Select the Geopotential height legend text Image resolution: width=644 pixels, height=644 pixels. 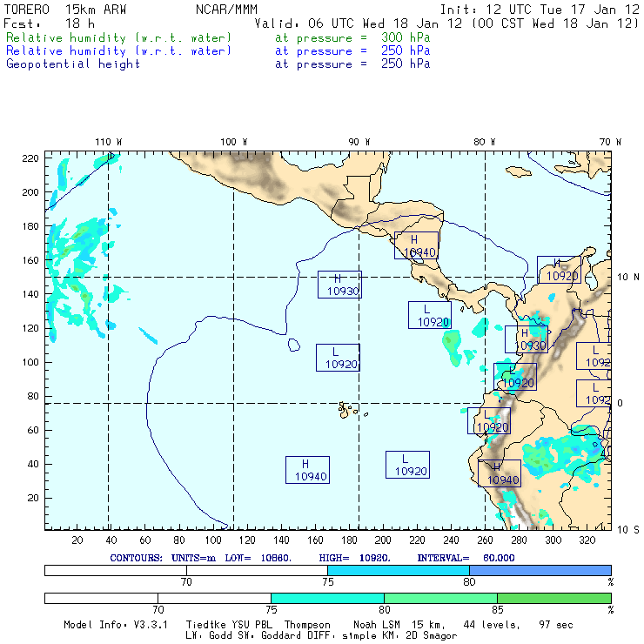pyautogui.click(x=73, y=64)
